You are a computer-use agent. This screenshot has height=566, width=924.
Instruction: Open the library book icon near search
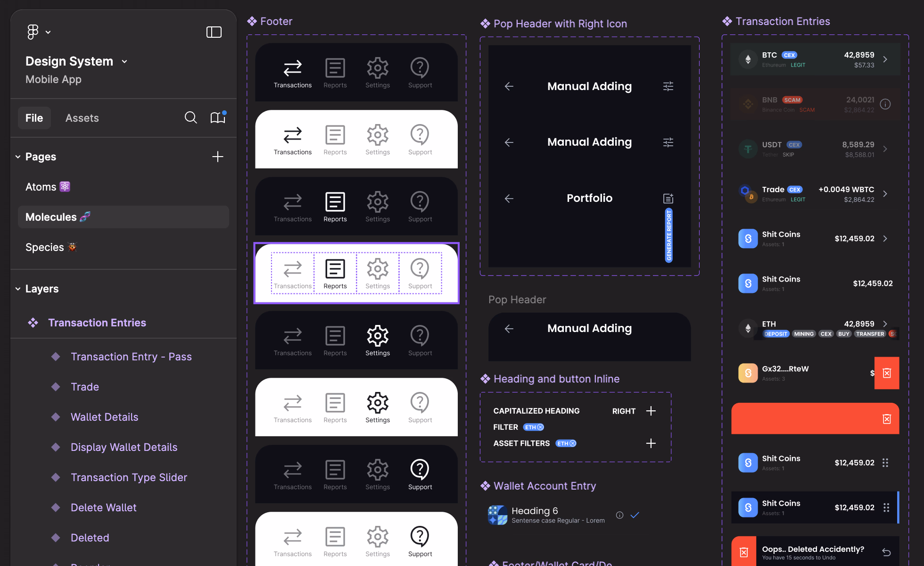click(x=217, y=117)
